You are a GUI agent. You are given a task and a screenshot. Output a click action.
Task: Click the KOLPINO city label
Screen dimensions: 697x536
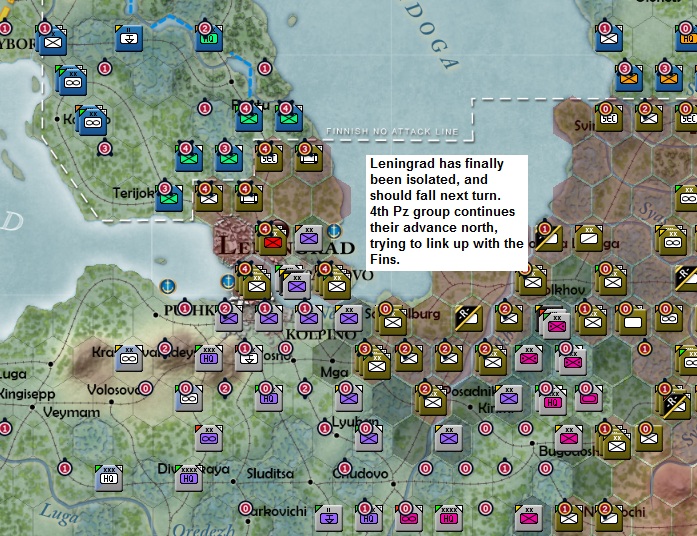coord(321,335)
